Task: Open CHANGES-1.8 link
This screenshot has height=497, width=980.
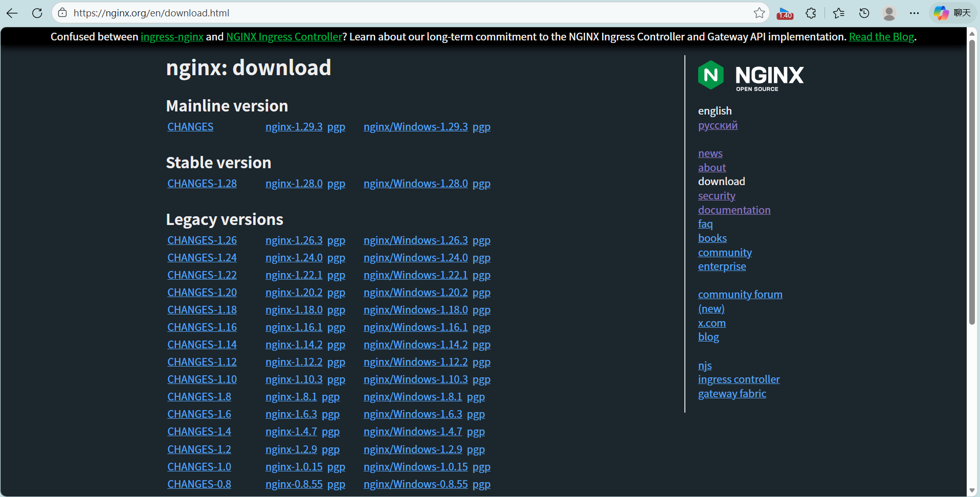Action: click(x=199, y=397)
